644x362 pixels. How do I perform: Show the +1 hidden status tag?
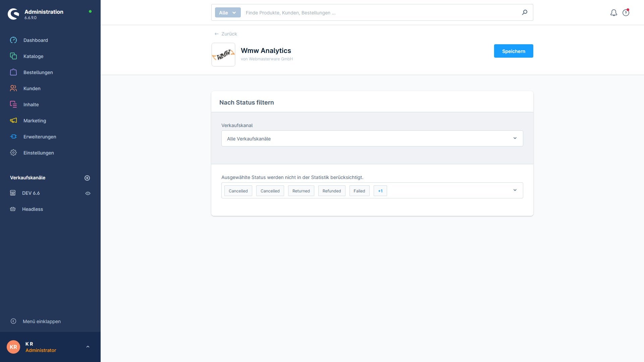click(x=380, y=191)
